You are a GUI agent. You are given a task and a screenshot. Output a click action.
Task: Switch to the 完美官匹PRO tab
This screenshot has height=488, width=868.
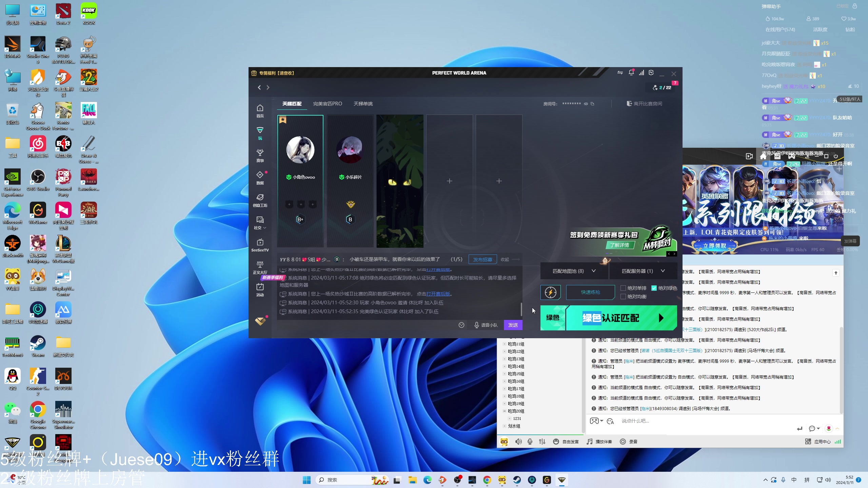(x=327, y=104)
